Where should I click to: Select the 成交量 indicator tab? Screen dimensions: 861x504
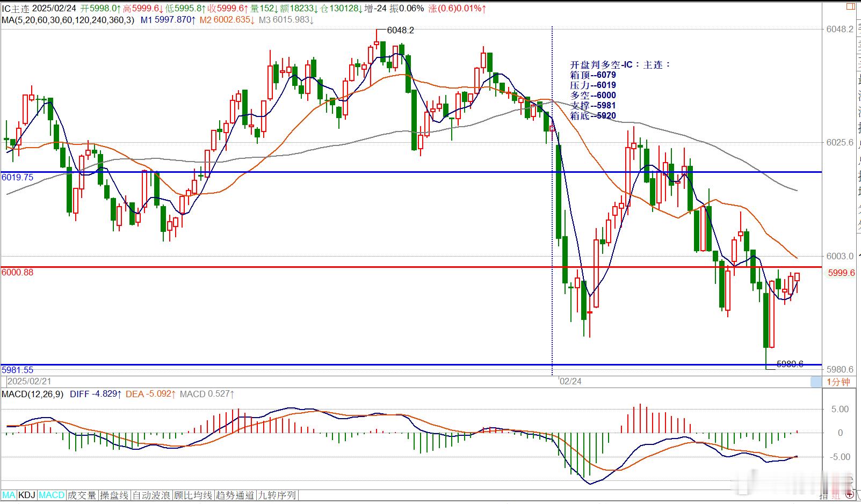(x=82, y=495)
